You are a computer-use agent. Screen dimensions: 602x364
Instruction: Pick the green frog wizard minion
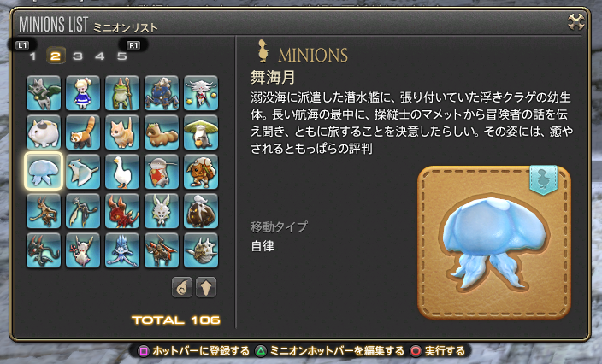point(122,93)
